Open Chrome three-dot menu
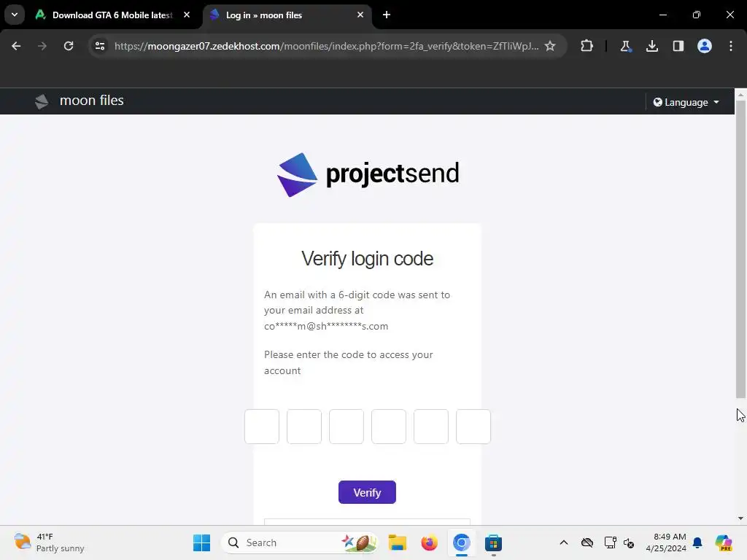Screen dimensions: 747x560 click(731, 46)
